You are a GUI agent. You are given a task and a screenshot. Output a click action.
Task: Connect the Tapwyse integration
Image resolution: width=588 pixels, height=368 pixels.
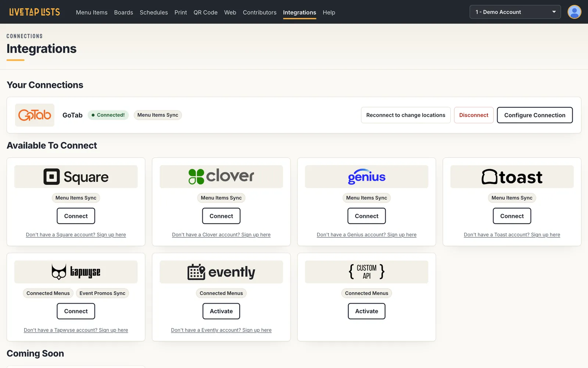[x=76, y=311]
